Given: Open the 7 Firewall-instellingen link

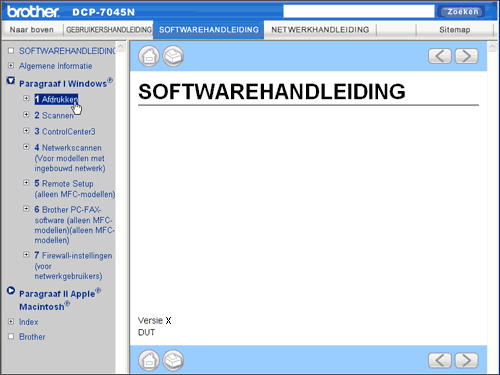Looking at the screenshot, I should click(73, 266).
